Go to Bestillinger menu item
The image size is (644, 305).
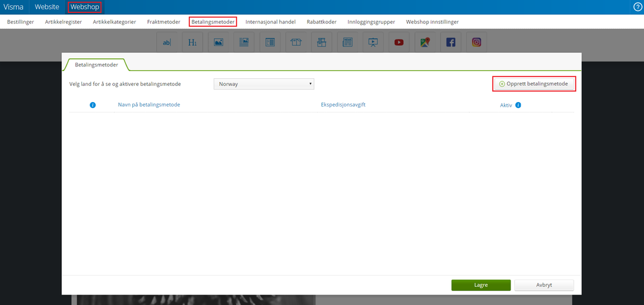click(x=21, y=22)
